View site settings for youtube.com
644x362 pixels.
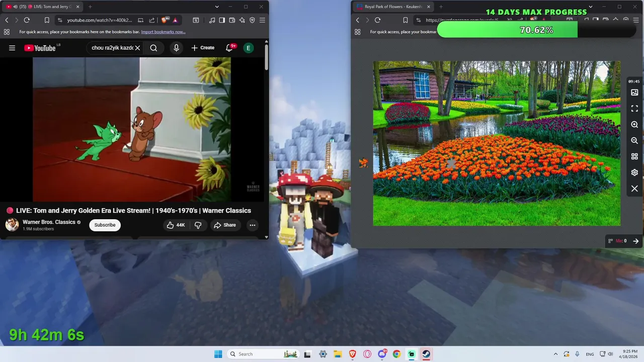click(x=60, y=20)
